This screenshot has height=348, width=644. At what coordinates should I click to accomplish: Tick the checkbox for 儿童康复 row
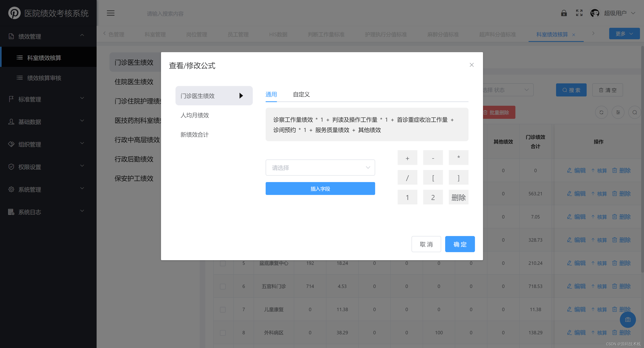223,310
